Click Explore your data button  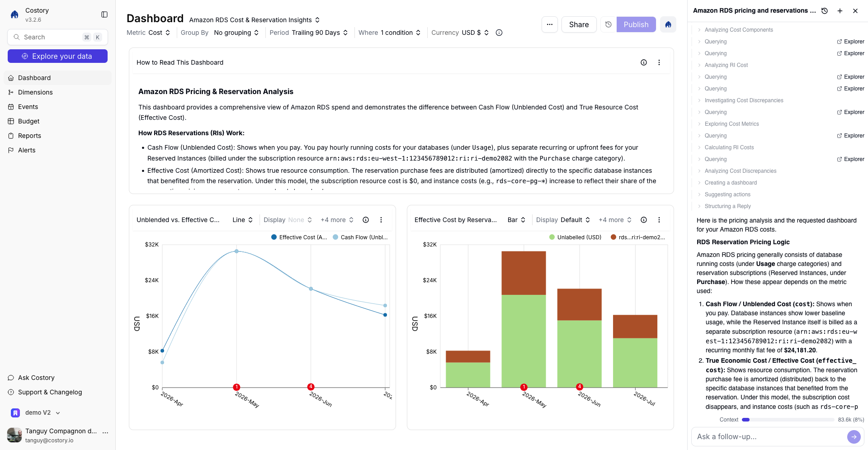pos(57,56)
